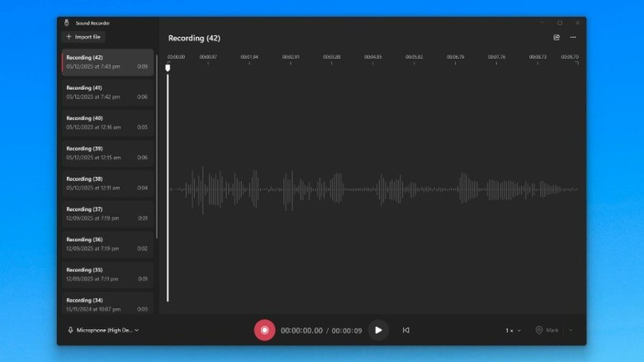This screenshot has height=362, width=644.
Task: Open the Microphone input device dropdown
Action: (x=103, y=330)
